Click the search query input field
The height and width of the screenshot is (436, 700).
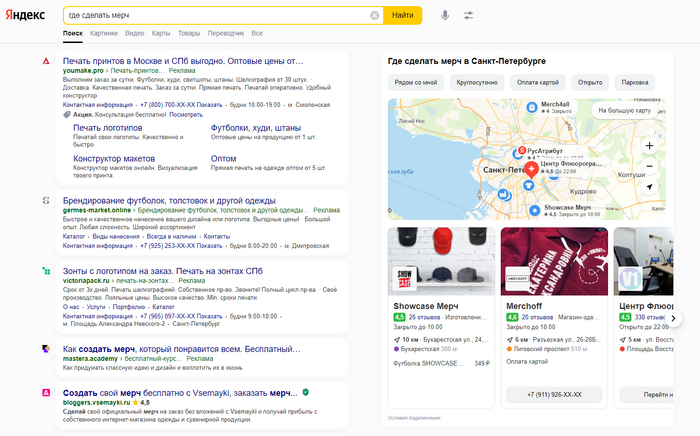[215, 16]
